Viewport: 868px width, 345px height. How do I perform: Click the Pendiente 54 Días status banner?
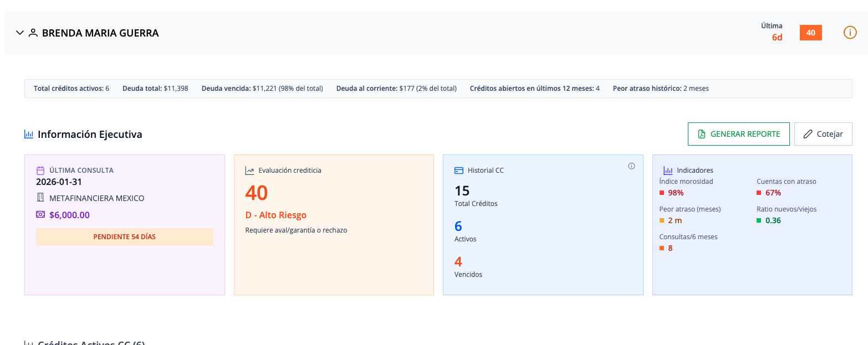point(125,237)
